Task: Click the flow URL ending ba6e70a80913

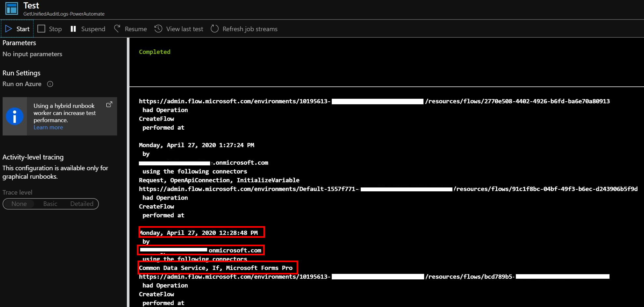Action: pyautogui.click(x=374, y=101)
